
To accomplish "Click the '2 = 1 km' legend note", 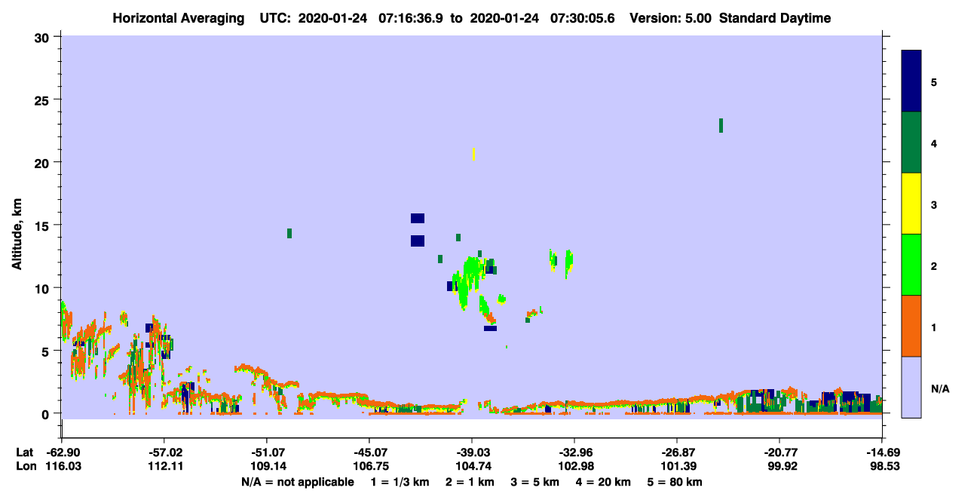I will click(x=470, y=482).
